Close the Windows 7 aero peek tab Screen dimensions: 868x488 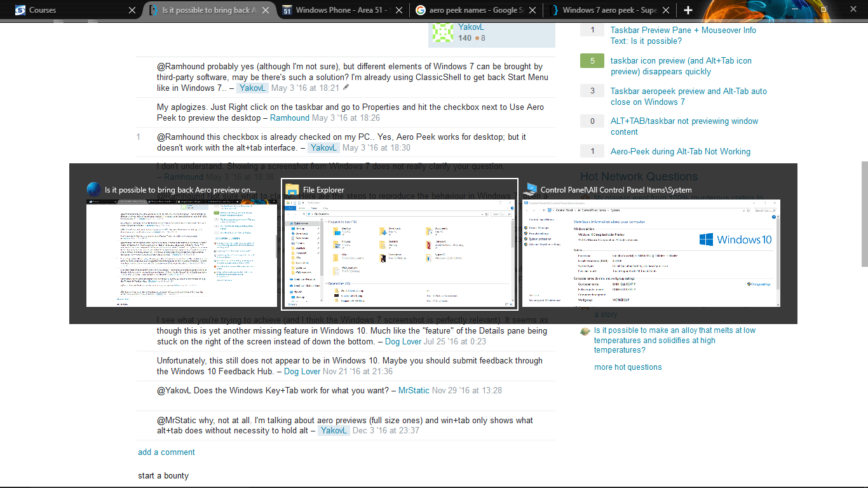(x=666, y=10)
